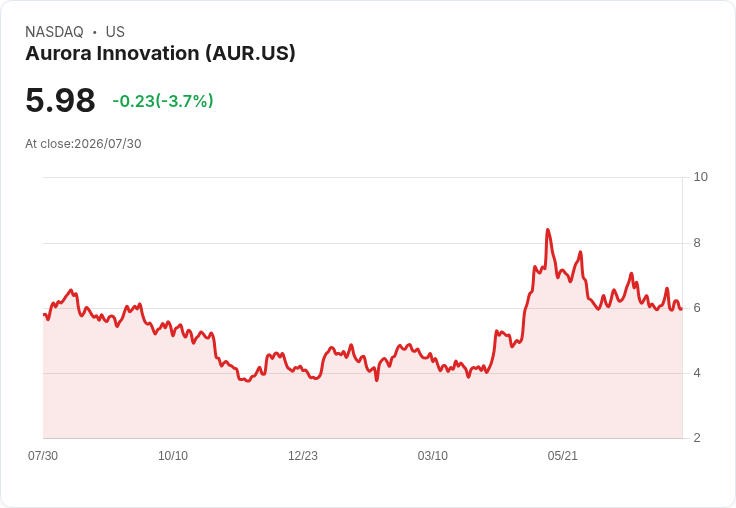The height and width of the screenshot is (508, 736).
Task: Click the At close:2026/07/30 timestamp
Action: coord(83,144)
